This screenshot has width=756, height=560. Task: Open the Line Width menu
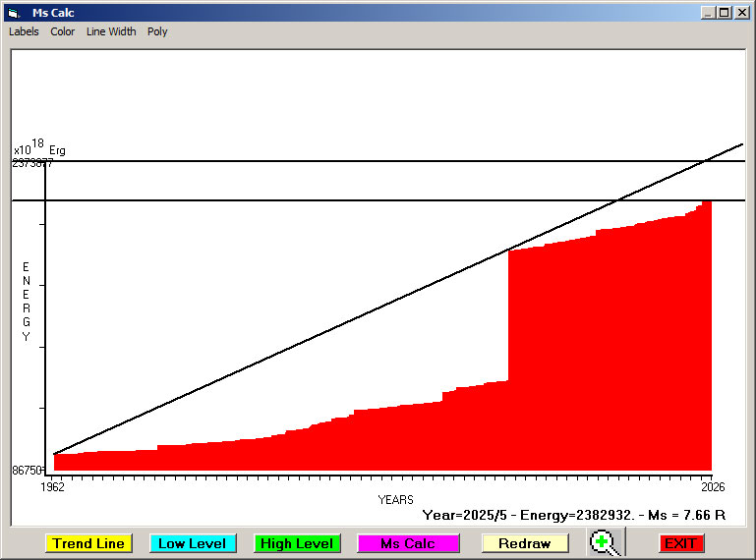point(111,31)
